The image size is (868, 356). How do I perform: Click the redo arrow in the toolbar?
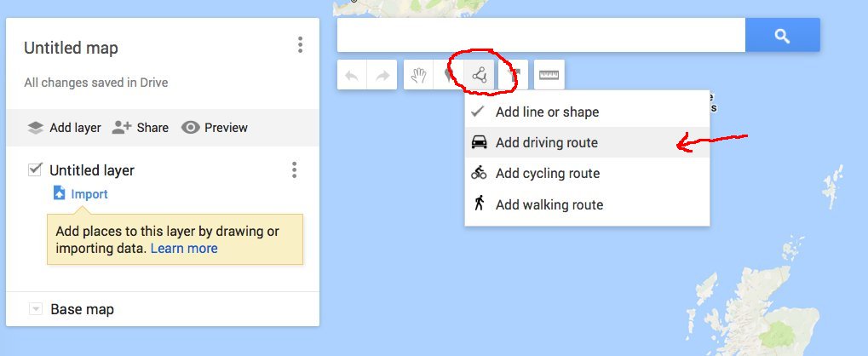click(x=382, y=76)
